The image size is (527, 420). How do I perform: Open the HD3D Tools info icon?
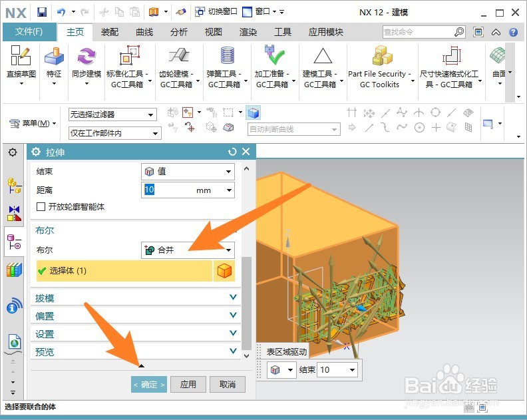pos(14,306)
